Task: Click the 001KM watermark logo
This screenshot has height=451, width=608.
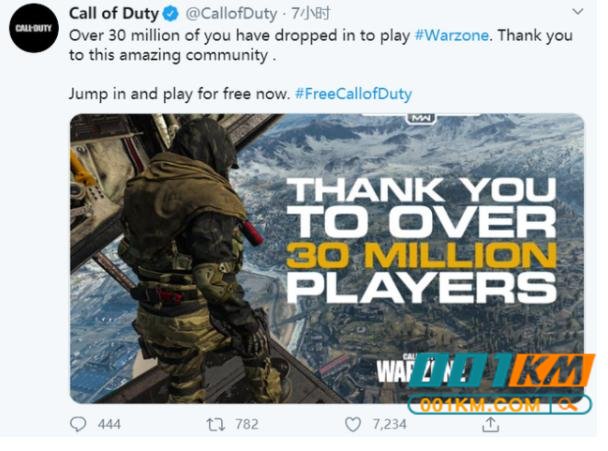Action: pyautogui.click(x=502, y=370)
